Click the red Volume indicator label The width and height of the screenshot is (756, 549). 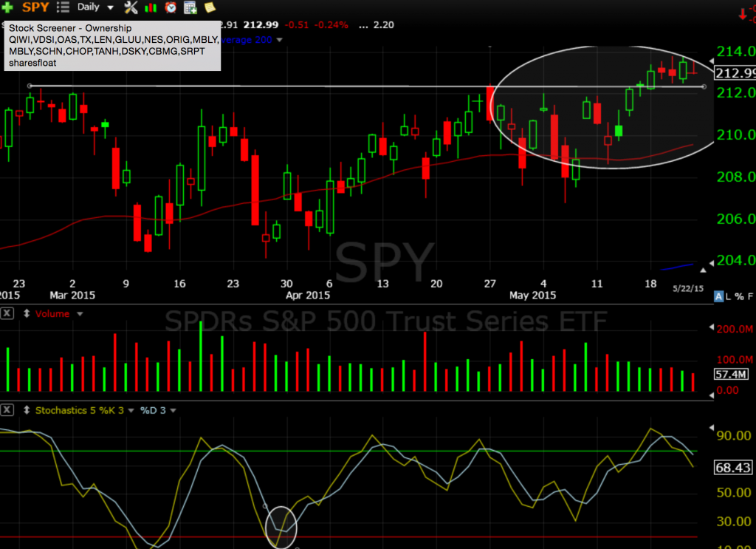pos(52,314)
